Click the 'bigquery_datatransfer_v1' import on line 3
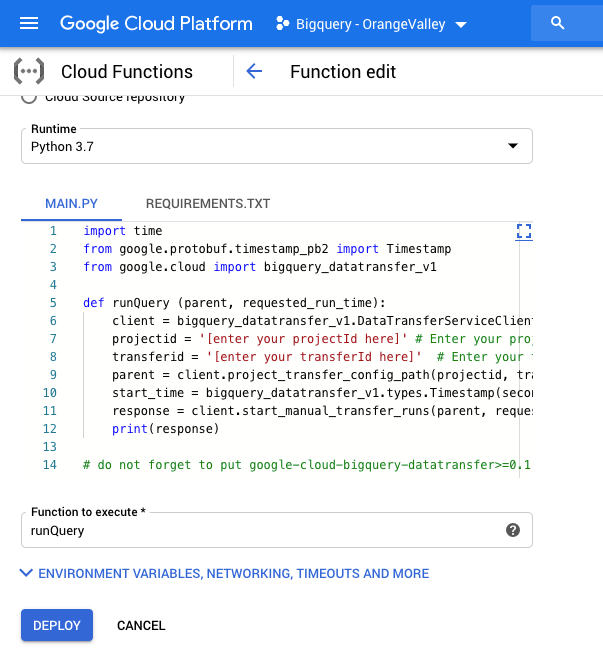 pyautogui.click(x=350, y=267)
